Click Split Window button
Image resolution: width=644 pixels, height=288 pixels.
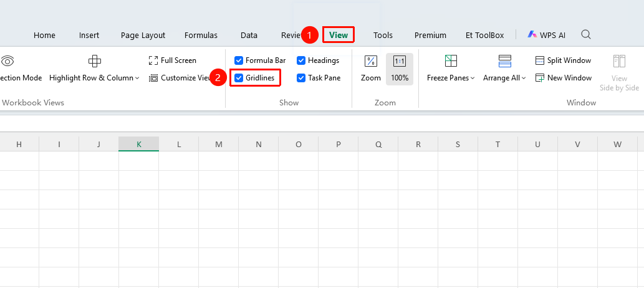563,60
